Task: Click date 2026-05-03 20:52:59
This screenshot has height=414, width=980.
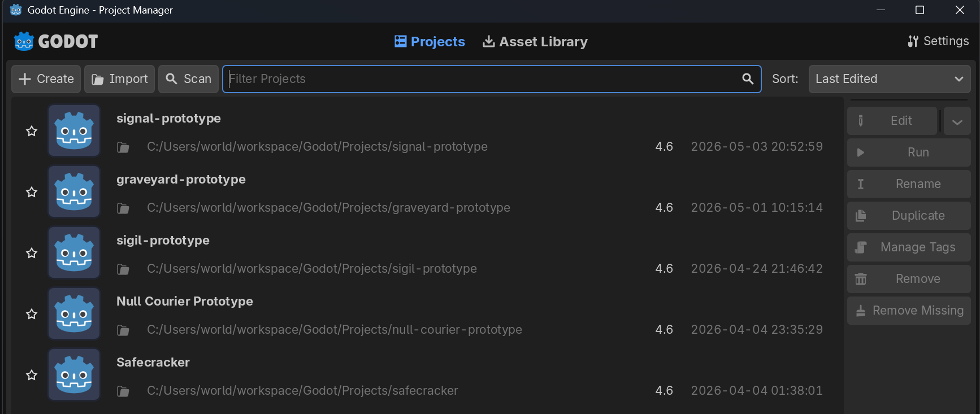Action: pos(757,147)
